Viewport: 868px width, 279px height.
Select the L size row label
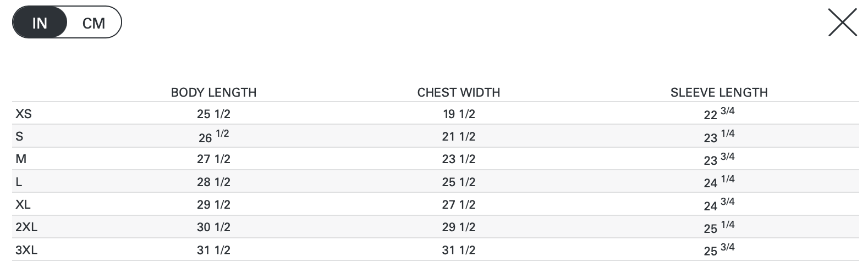pyautogui.click(x=19, y=182)
